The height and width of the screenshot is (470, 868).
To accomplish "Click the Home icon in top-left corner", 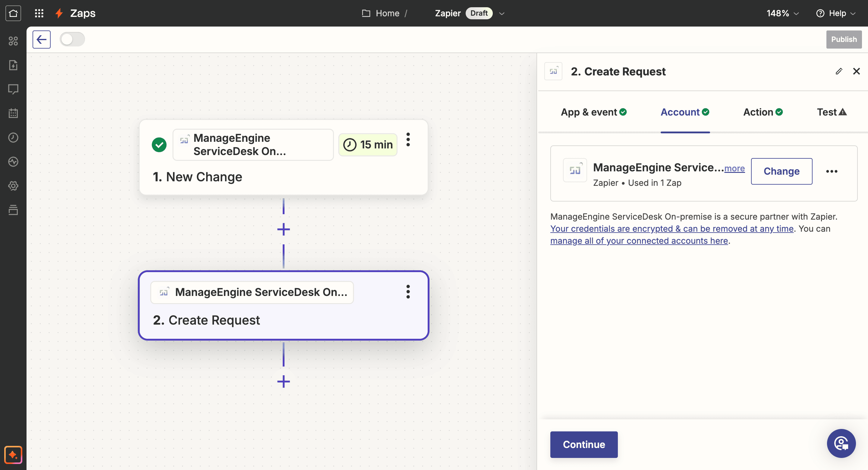I will point(13,13).
